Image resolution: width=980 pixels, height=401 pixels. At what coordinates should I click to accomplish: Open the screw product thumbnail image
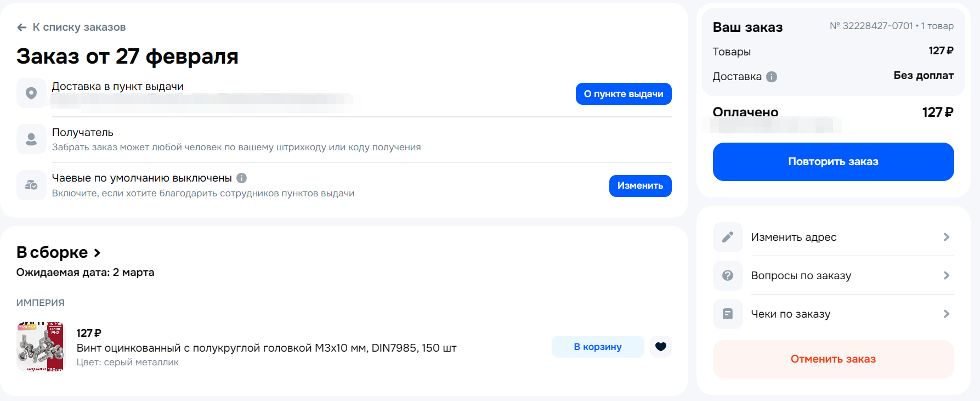point(41,347)
